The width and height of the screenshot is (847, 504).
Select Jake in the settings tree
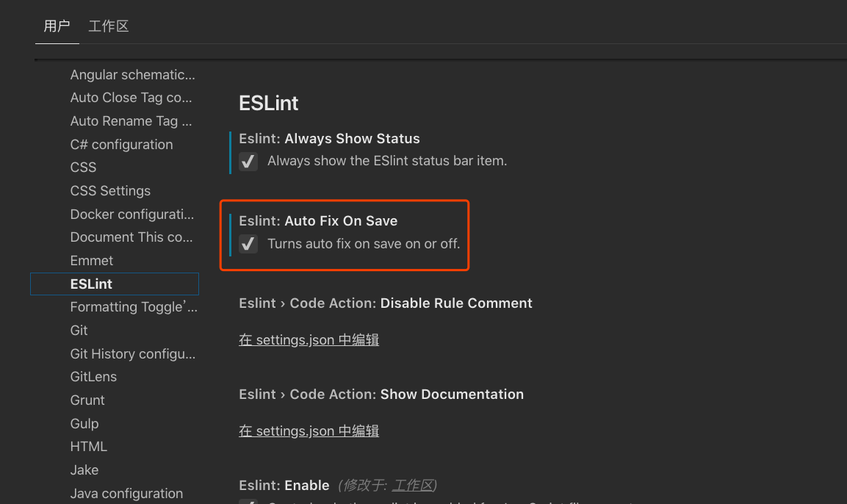[84, 470]
